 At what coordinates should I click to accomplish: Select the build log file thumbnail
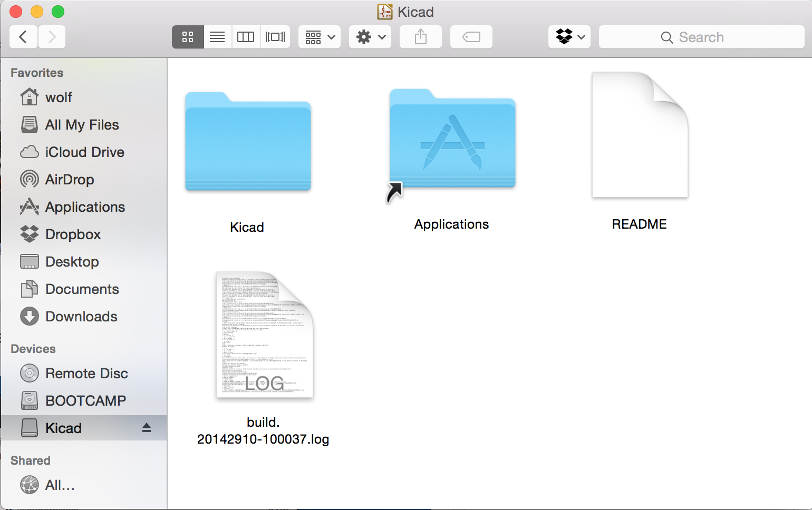click(x=264, y=335)
